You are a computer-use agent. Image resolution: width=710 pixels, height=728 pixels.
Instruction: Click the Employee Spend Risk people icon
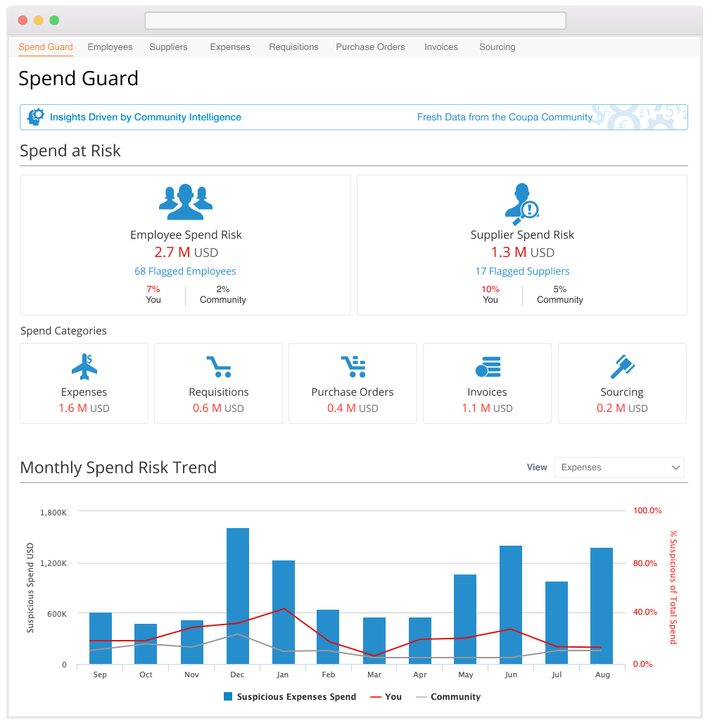[x=185, y=201]
